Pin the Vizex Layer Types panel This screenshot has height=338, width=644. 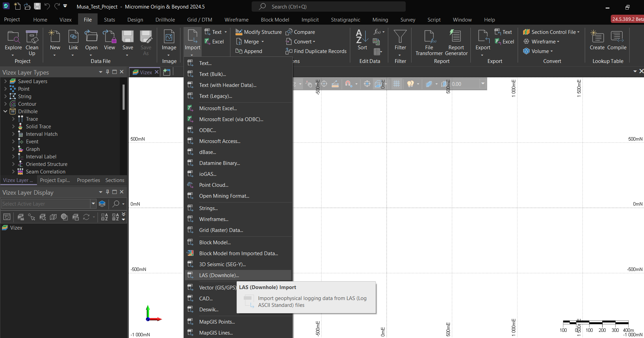coord(107,72)
